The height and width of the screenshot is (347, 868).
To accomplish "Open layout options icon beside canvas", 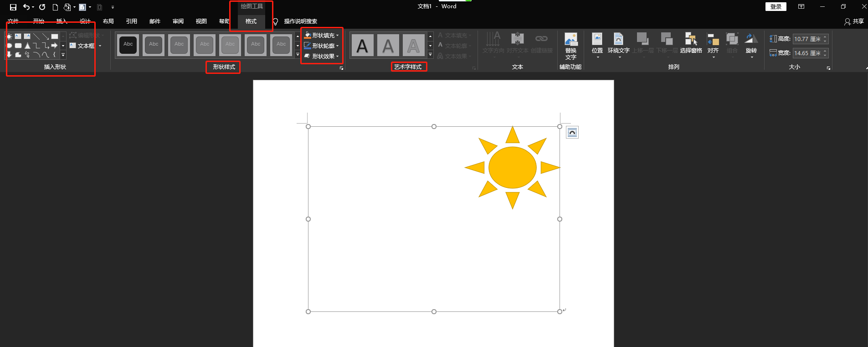I will [x=572, y=133].
